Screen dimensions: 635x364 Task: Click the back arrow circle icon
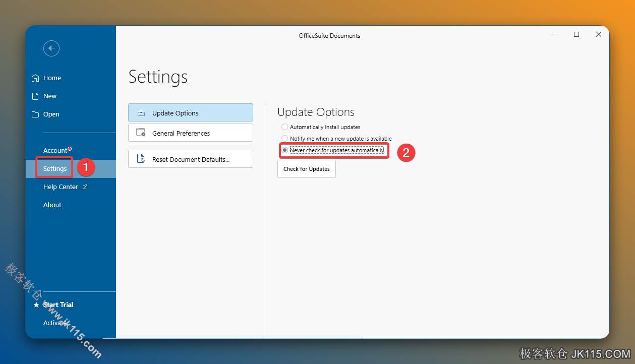51,48
